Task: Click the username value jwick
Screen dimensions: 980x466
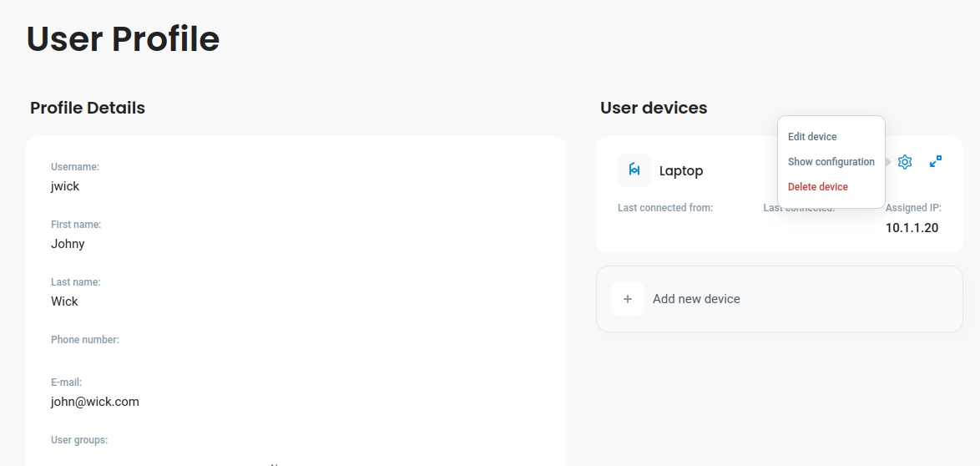Action: (x=65, y=186)
